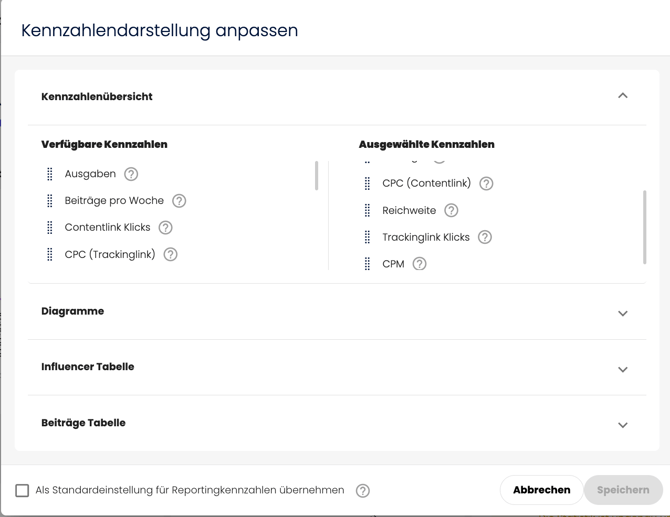670x517 pixels.
Task: Expand the Influencer Tabelle section
Action: coord(623,369)
